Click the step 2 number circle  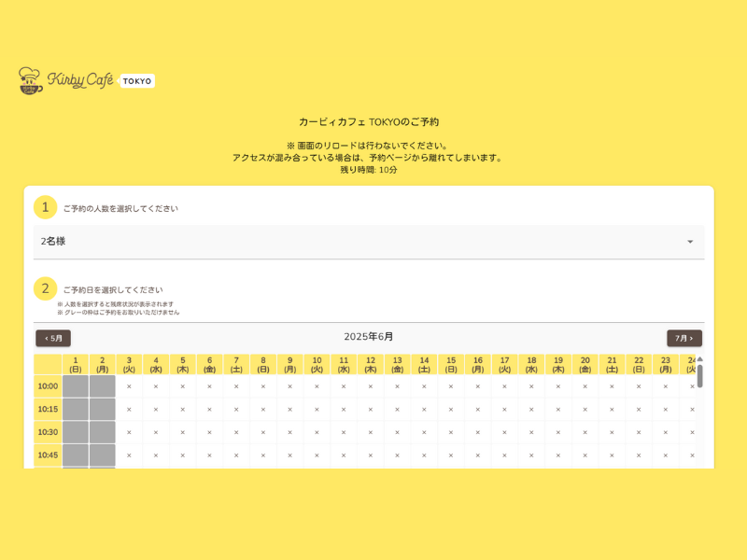[45, 288]
